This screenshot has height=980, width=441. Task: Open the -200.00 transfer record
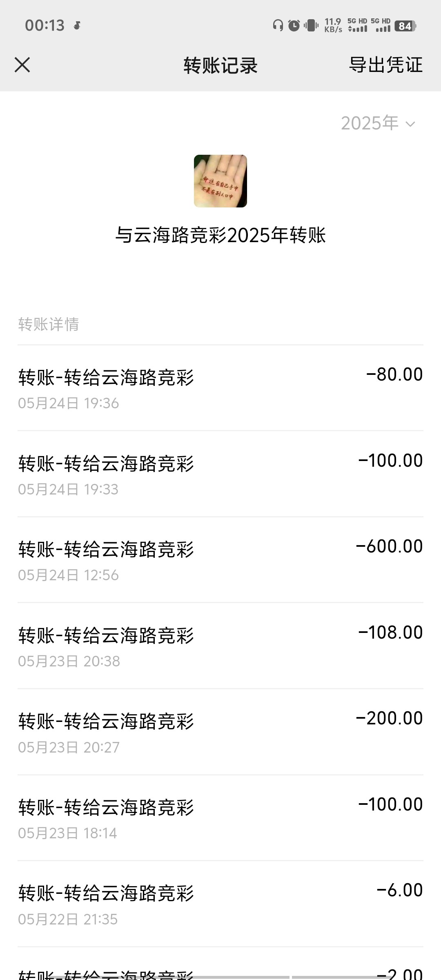pos(220,732)
